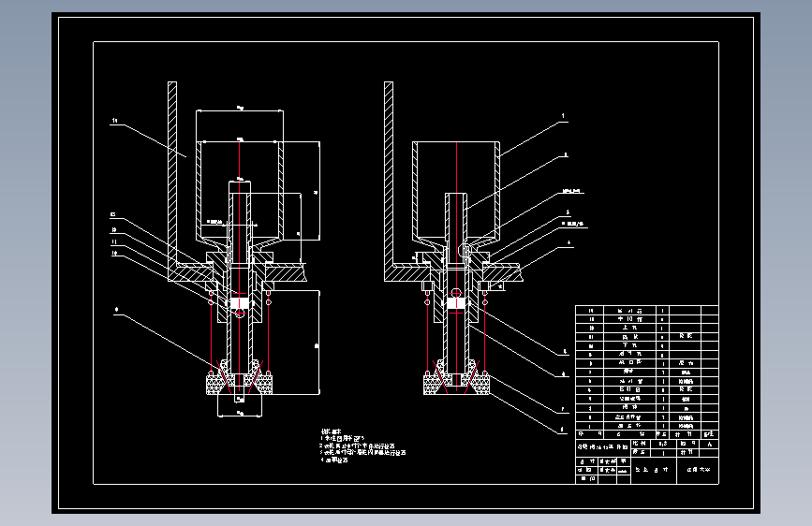The width and height of the screenshot is (812, 526).
Task: Select the numbered technical notes text block
Action: click(362, 446)
